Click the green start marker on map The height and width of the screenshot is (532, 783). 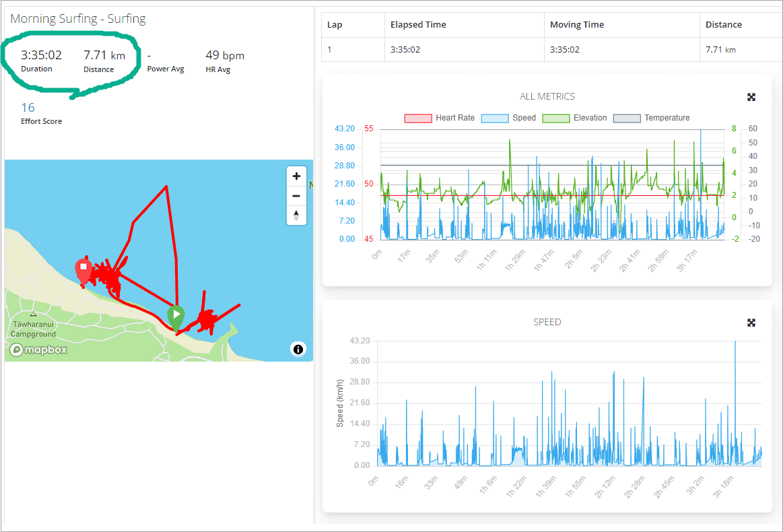tap(176, 318)
